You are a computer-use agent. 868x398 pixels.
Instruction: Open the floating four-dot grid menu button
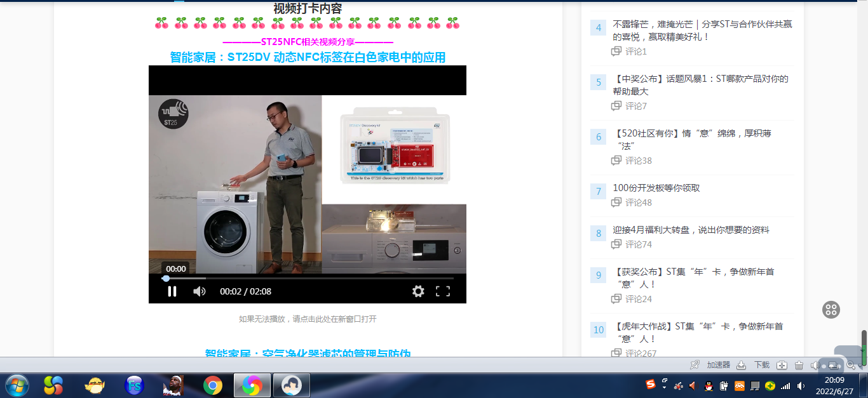831,310
